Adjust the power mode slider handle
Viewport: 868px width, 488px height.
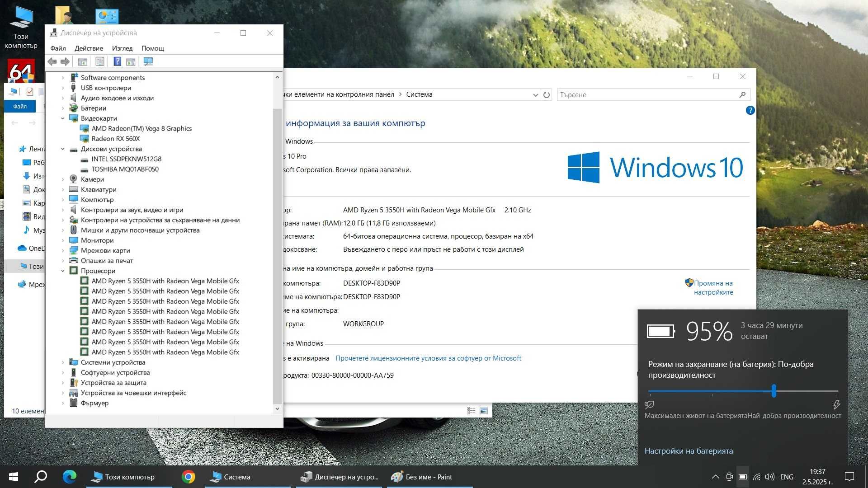(774, 391)
